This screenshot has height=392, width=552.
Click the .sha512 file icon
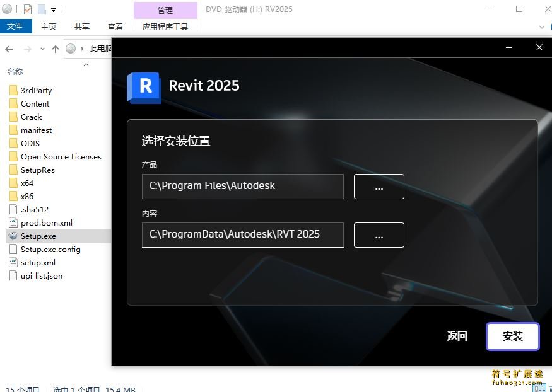pos(13,209)
